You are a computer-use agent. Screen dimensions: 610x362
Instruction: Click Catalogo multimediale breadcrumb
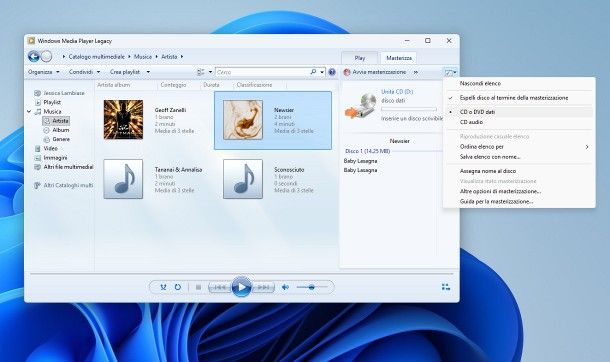(96, 57)
